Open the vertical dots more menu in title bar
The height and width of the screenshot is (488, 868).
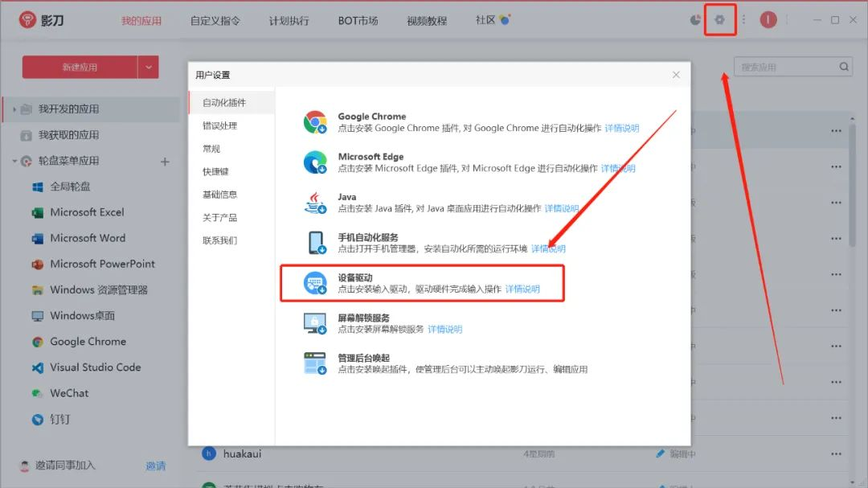pos(743,20)
